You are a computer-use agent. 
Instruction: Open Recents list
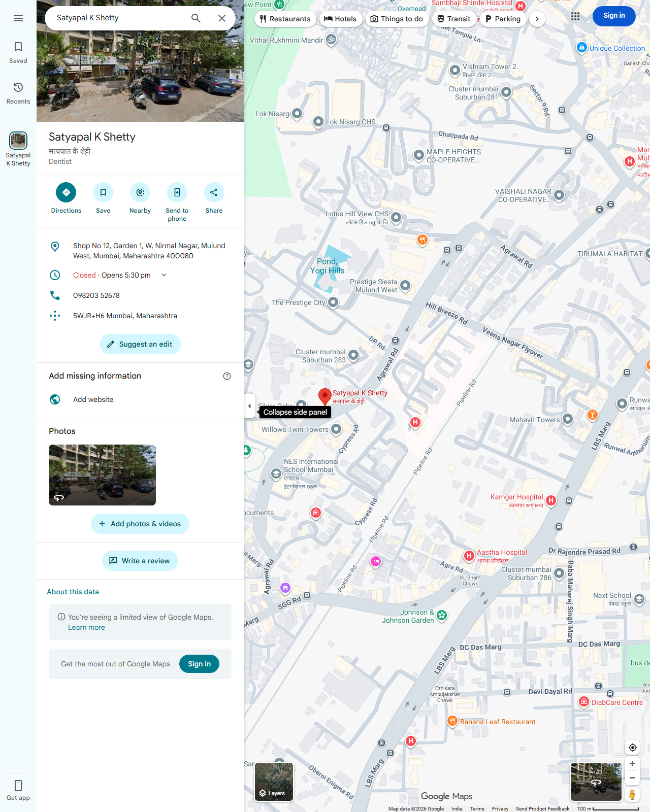click(x=18, y=93)
